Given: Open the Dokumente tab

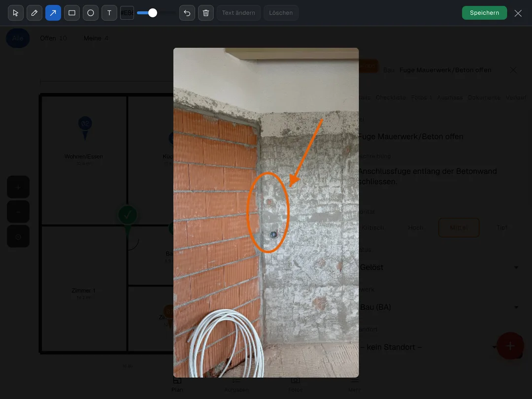Looking at the screenshot, I should (484, 98).
